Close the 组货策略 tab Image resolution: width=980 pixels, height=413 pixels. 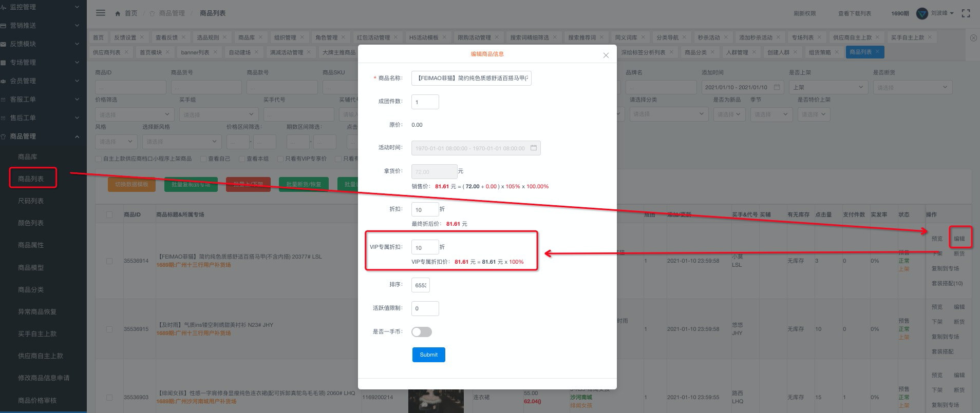click(837, 52)
